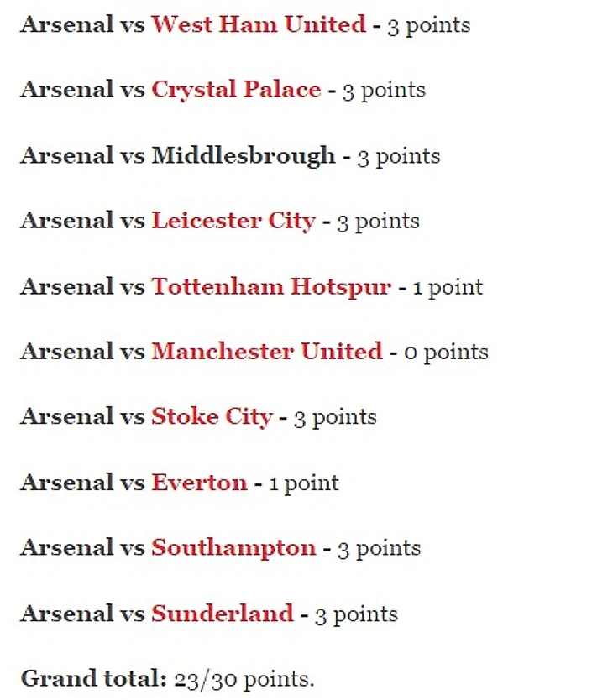Image resolution: width=613 pixels, height=700 pixels.
Task: Click '1 point' next to Everton
Action: tap(304, 483)
